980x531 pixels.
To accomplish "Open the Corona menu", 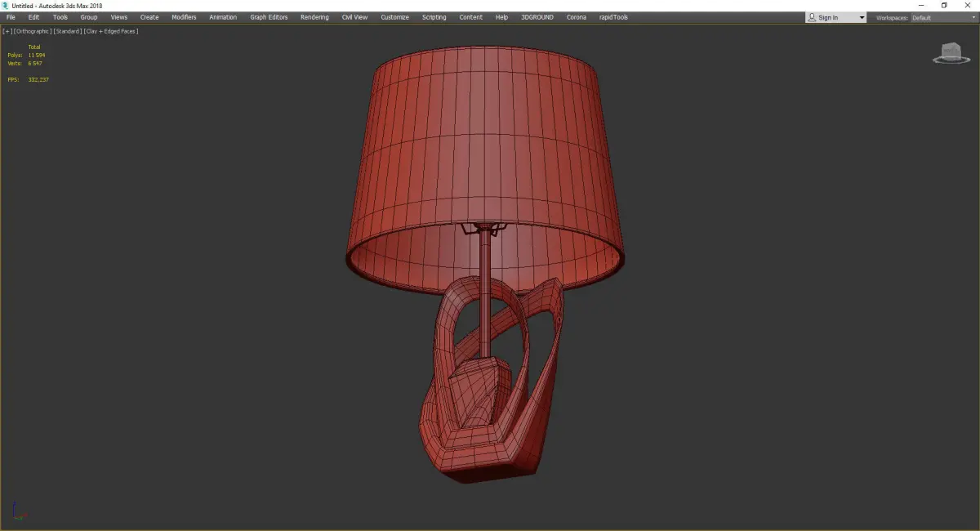I will pos(576,17).
